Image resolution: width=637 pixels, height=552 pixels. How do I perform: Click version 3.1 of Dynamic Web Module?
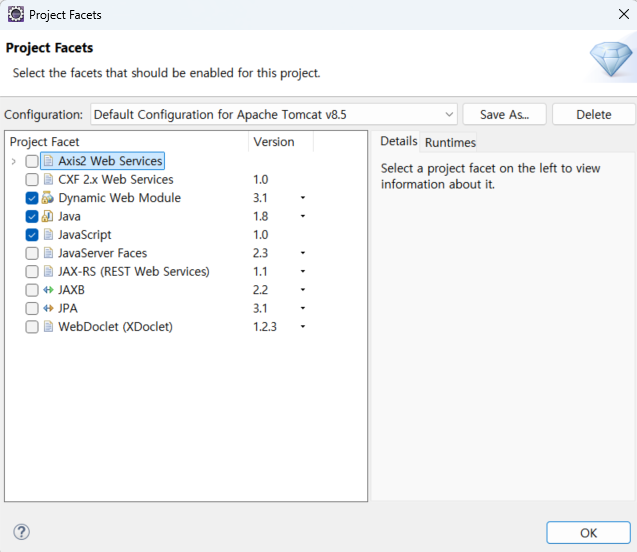tap(260, 198)
